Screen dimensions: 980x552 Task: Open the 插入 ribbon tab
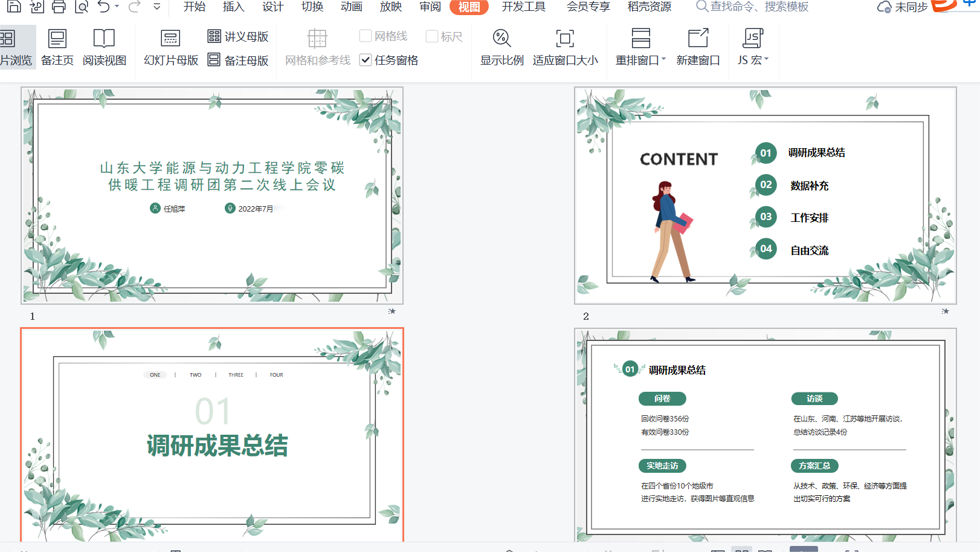point(233,7)
